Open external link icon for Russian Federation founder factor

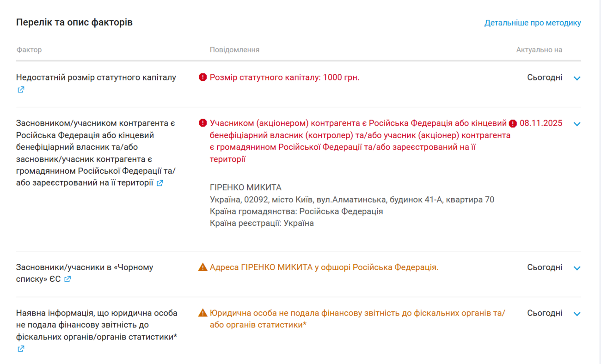click(x=160, y=183)
